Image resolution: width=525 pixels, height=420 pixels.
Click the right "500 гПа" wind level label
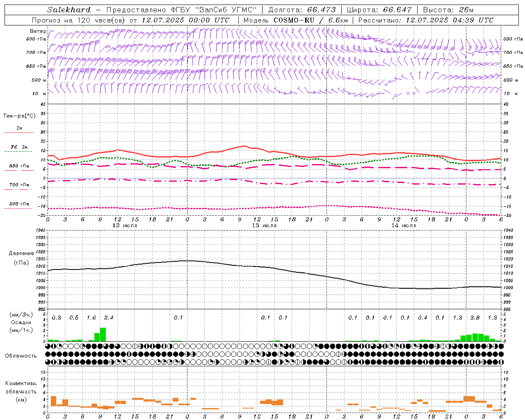tap(513, 39)
